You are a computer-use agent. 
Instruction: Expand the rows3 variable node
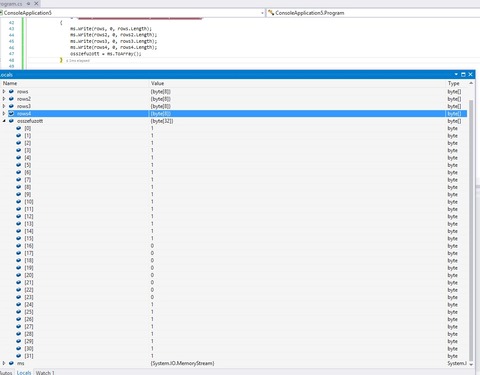point(4,106)
